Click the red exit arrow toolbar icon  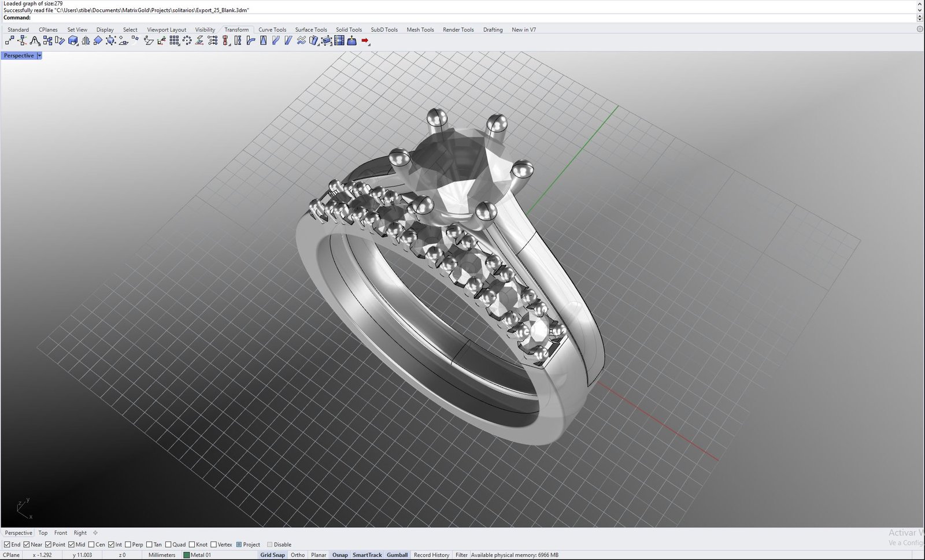(365, 40)
